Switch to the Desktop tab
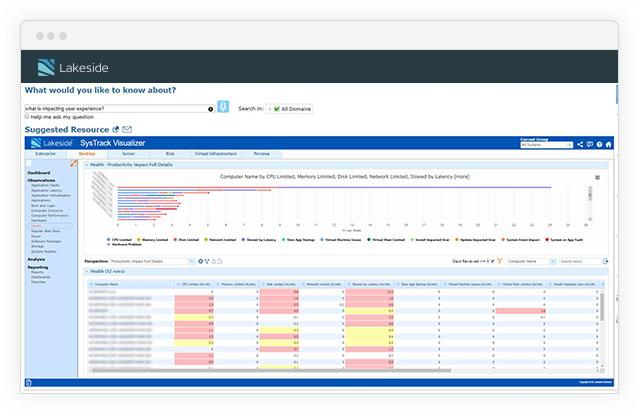 (x=87, y=154)
